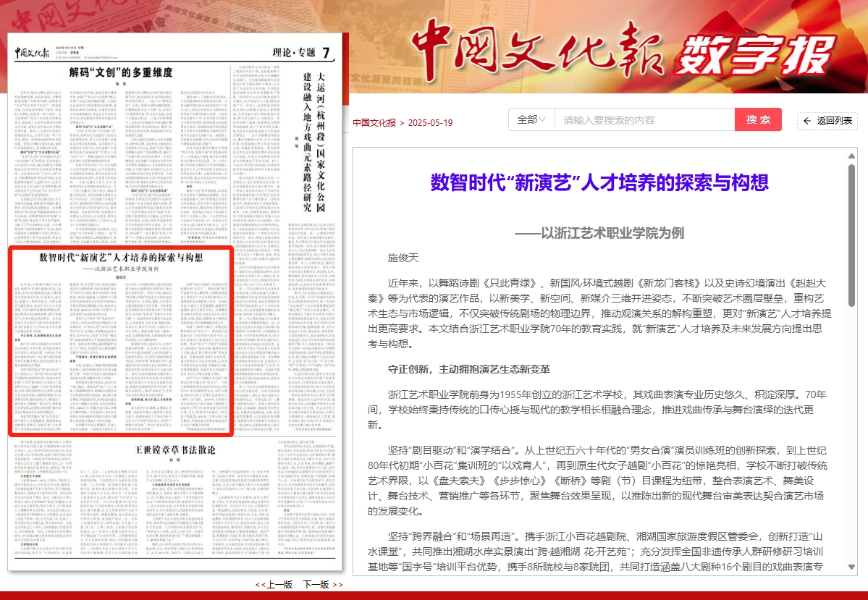Click the scroll-down arrow of the article panel

coord(853,565)
